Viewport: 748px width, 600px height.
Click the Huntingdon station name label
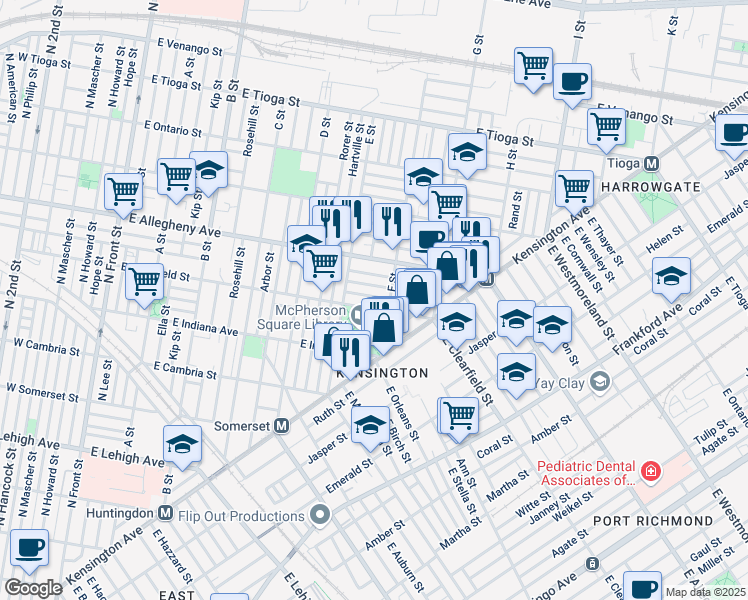120,513
